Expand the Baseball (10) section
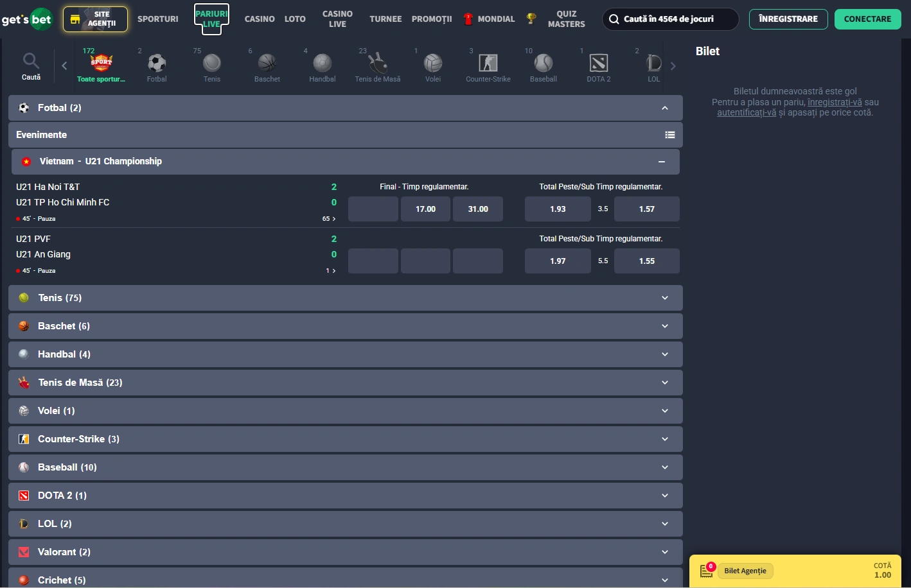 coord(346,467)
